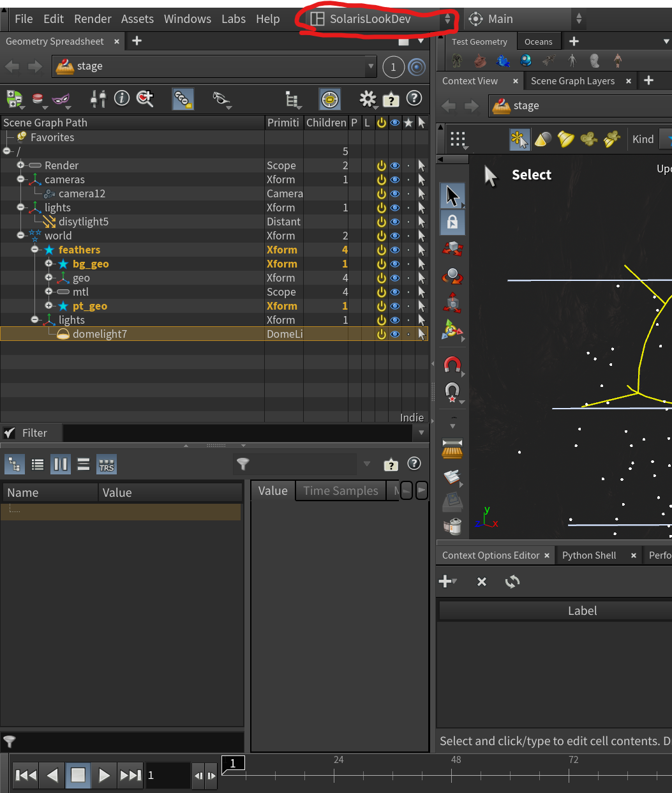The width and height of the screenshot is (672, 793).
Task: Click frame 24 on the timeline
Action: coord(334,774)
